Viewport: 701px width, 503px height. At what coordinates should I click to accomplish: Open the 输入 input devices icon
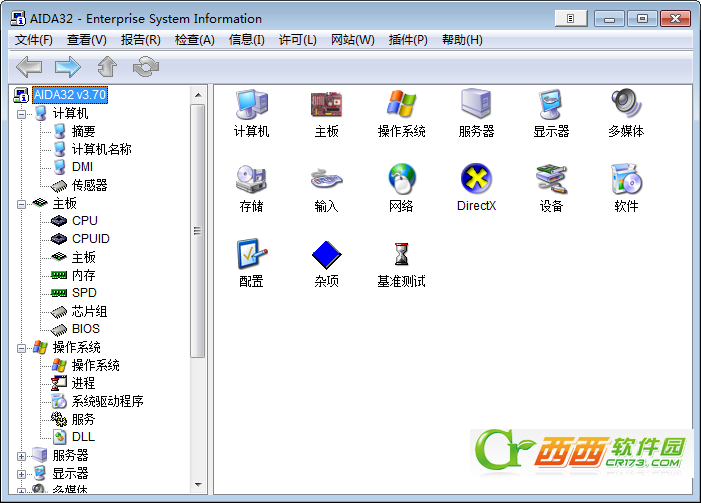326,188
